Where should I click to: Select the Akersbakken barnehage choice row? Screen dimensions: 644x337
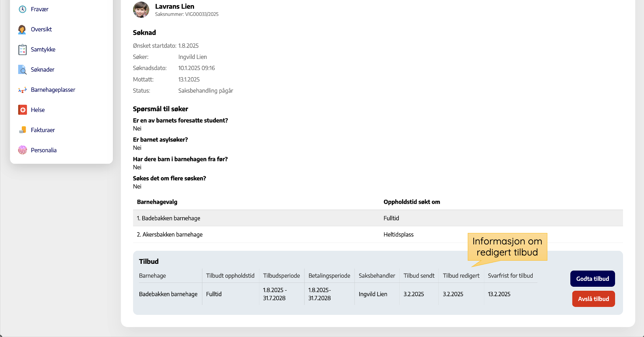170,235
